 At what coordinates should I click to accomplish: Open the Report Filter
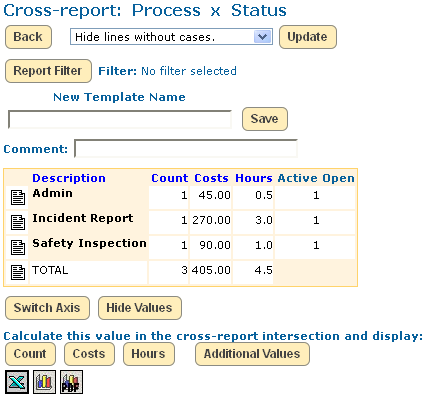point(48,71)
